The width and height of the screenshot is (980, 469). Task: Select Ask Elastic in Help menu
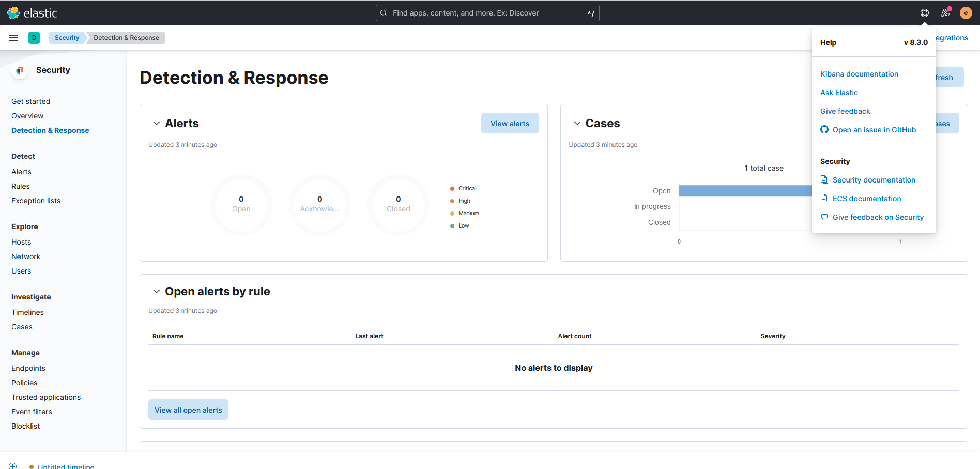click(x=839, y=93)
